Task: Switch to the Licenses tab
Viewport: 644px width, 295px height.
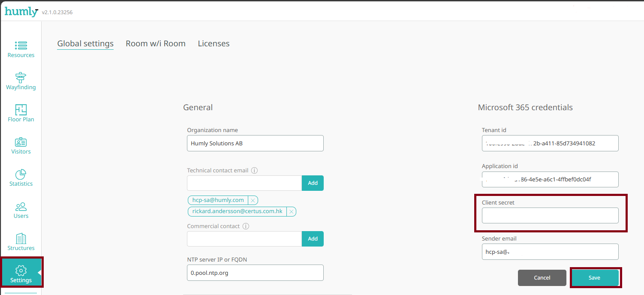Action: [x=214, y=44]
